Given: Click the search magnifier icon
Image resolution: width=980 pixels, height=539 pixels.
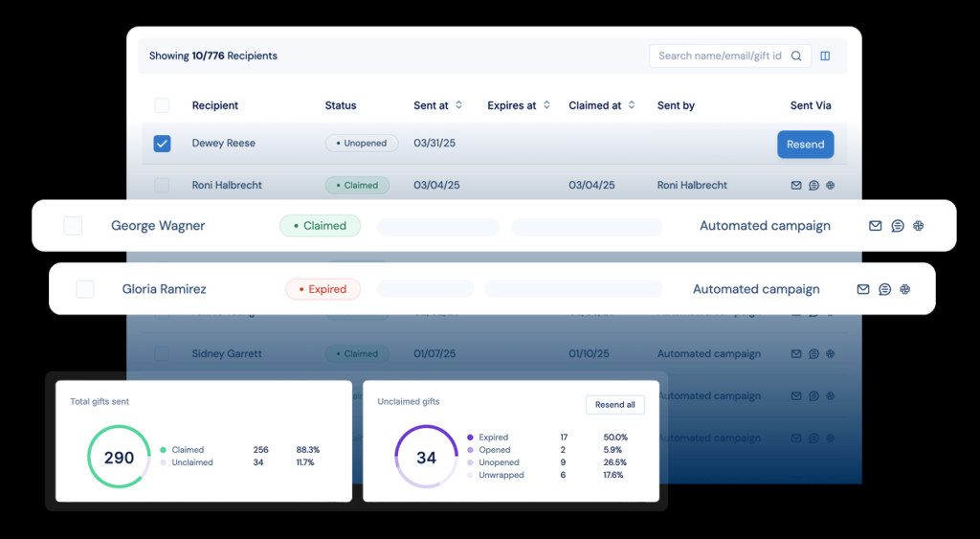Looking at the screenshot, I should point(796,56).
